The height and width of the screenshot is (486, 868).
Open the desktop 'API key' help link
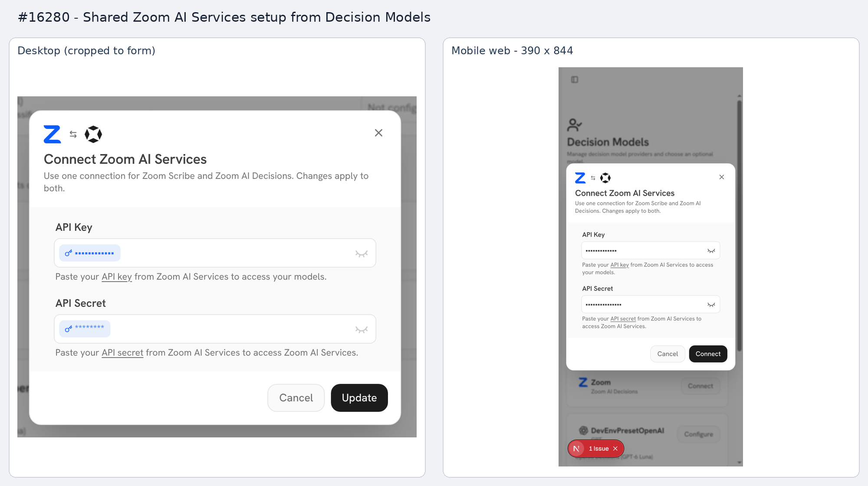click(x=117, y=277)
